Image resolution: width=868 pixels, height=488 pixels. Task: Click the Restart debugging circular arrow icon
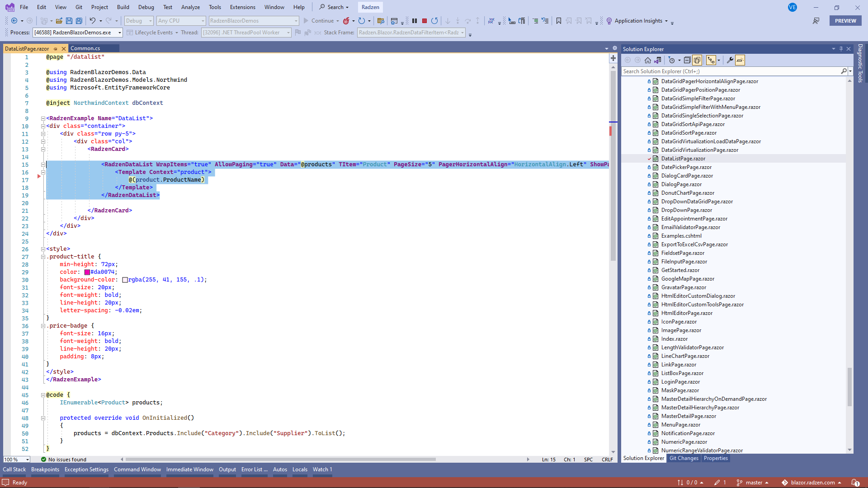[x=434, y=21]
